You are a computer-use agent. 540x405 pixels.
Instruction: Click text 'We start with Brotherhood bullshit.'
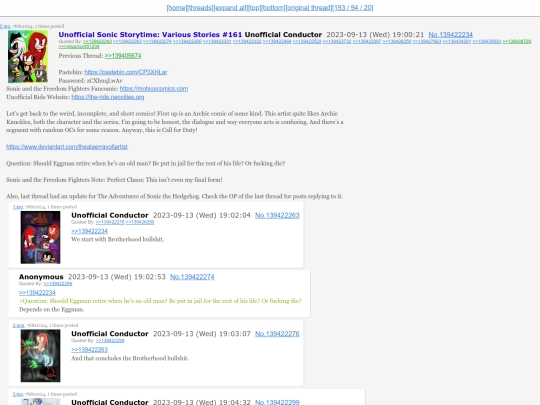coord(117,239)
